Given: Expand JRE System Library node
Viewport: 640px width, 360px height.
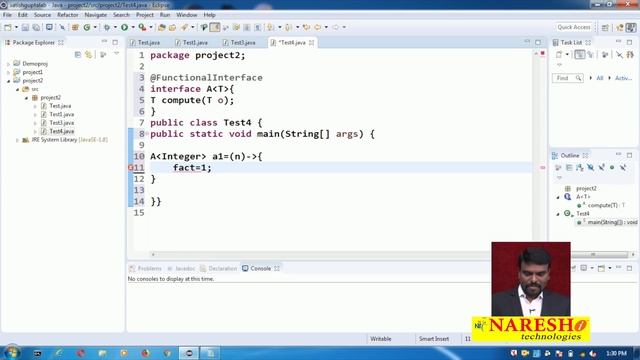Looking at the screenshot, I should point(18,140).
